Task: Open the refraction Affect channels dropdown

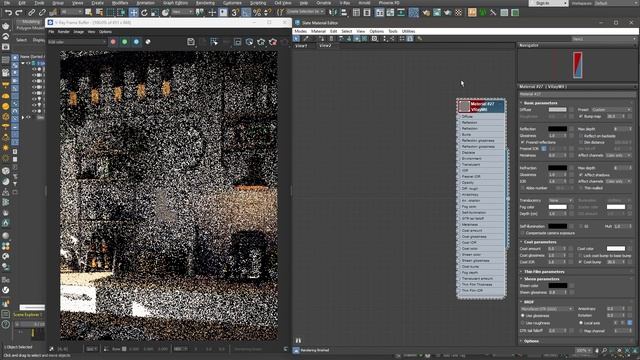Action: (618, 181)
